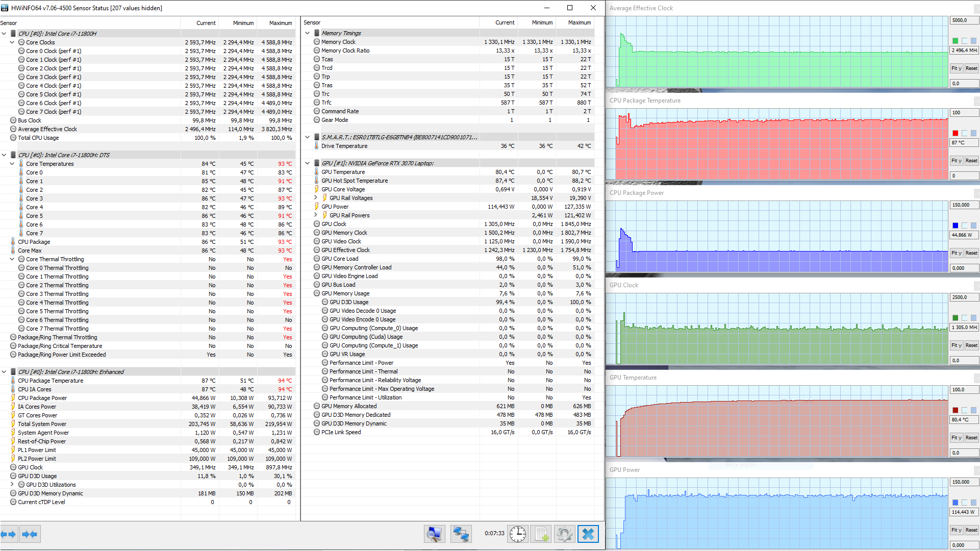This screenshot has height=551, width=980.
Task: Open sensor settings gear icon
Action: 564,534
